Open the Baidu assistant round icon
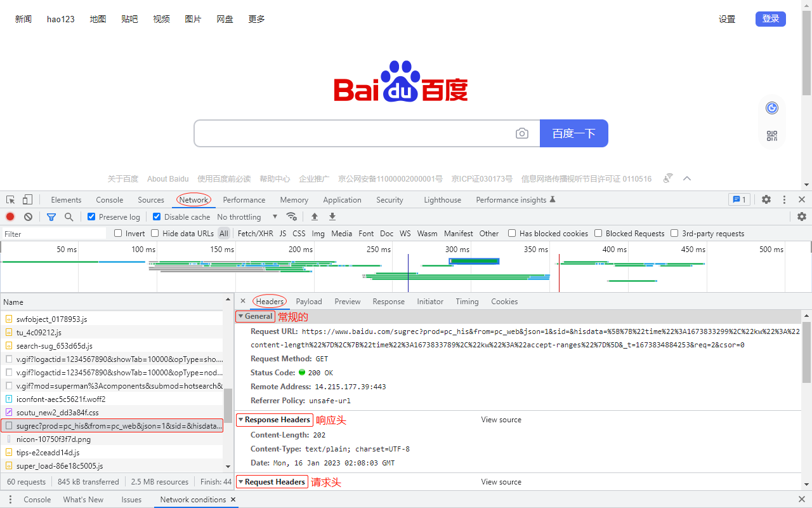 [772, 108]
